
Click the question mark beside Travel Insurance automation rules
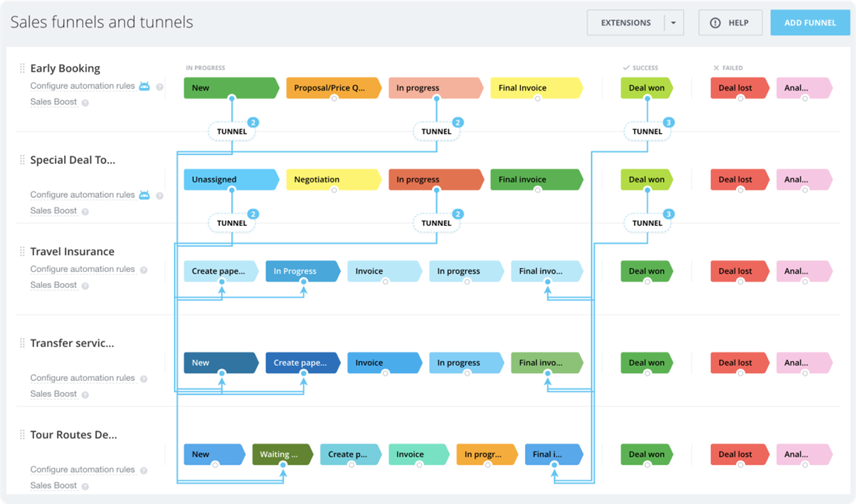click(x=144, y=270)
